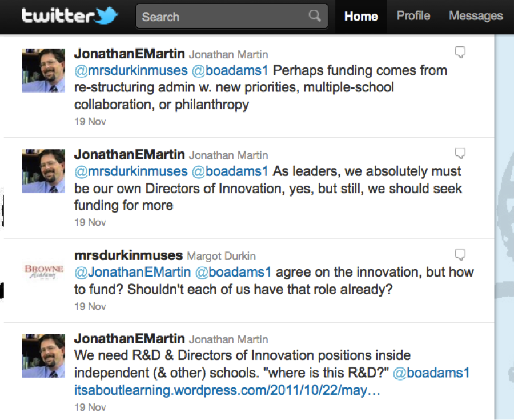The image size is (514, 420).
Task: Open conversation bubble on Directors of Innovation tweet
Action: (460, 154)
